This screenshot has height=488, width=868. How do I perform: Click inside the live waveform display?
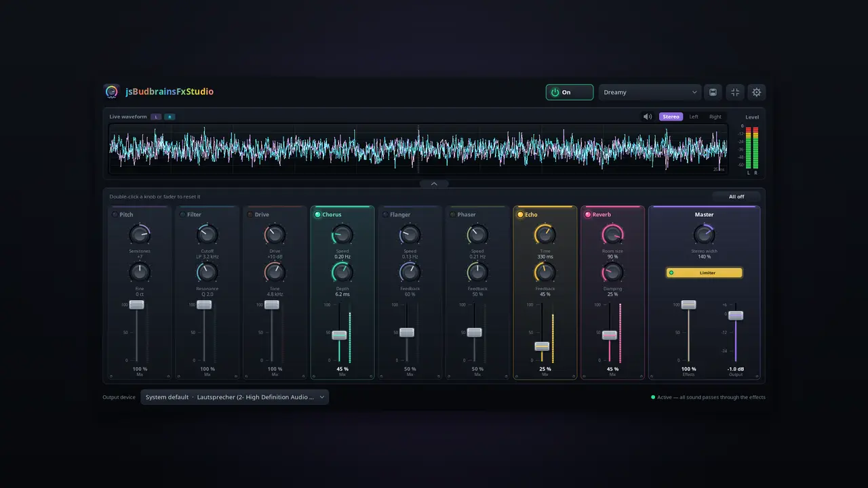pos(418,148)
